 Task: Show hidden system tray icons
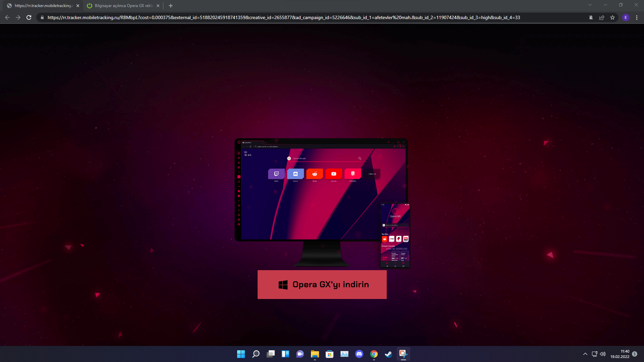pyautogui.click(x=585, y=354)
